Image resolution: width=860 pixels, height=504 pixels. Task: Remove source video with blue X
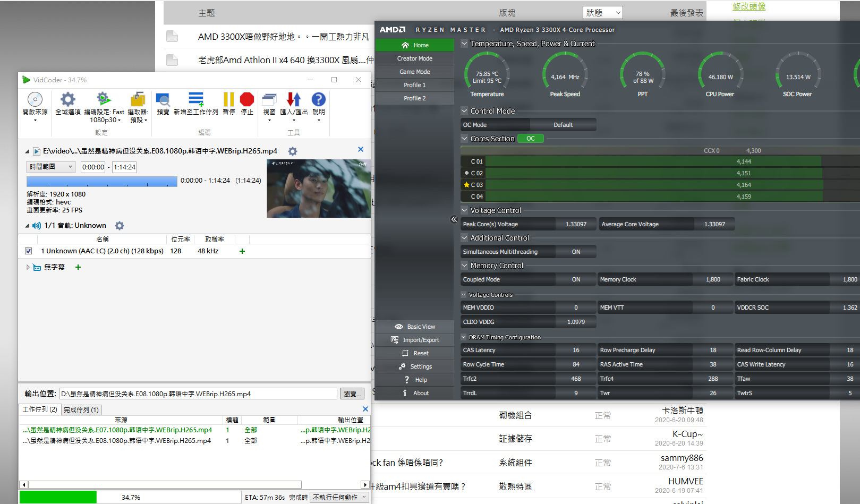(x=361, y=150)
